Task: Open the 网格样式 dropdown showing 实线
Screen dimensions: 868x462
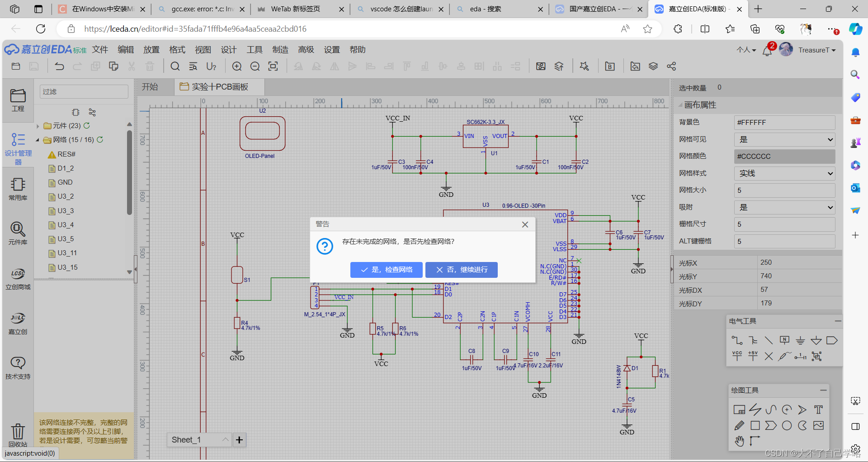Action: coord(784,173)
